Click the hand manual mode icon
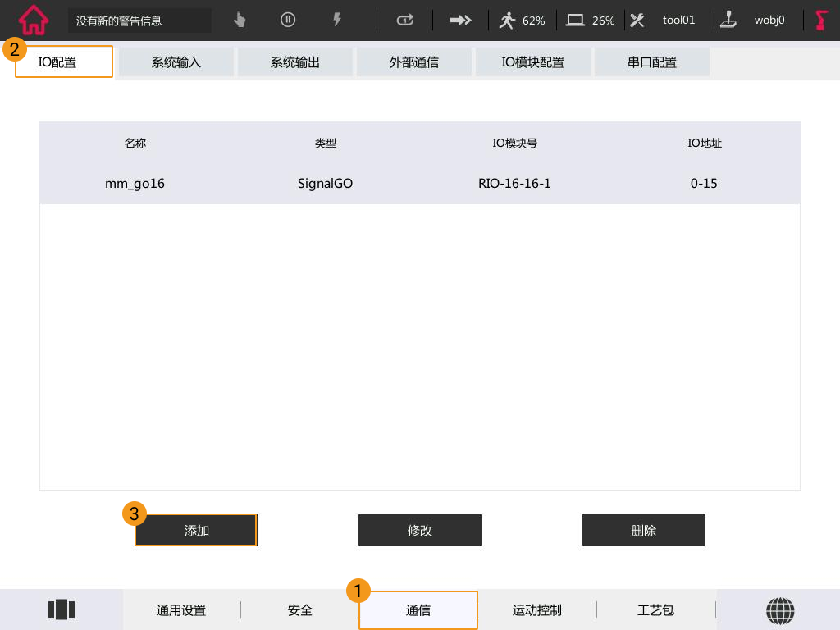The width and height of the screenshot is (840, 630). point(240,20)
